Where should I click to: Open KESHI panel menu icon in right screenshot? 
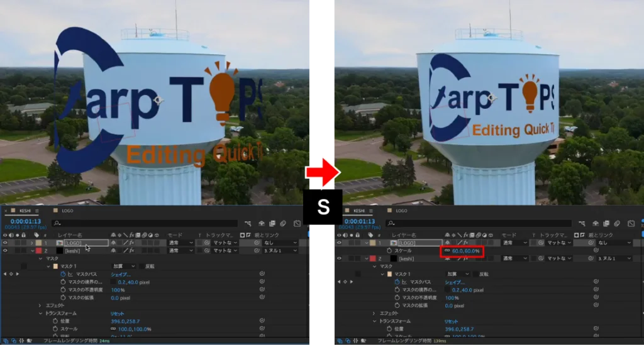point(371,211)
